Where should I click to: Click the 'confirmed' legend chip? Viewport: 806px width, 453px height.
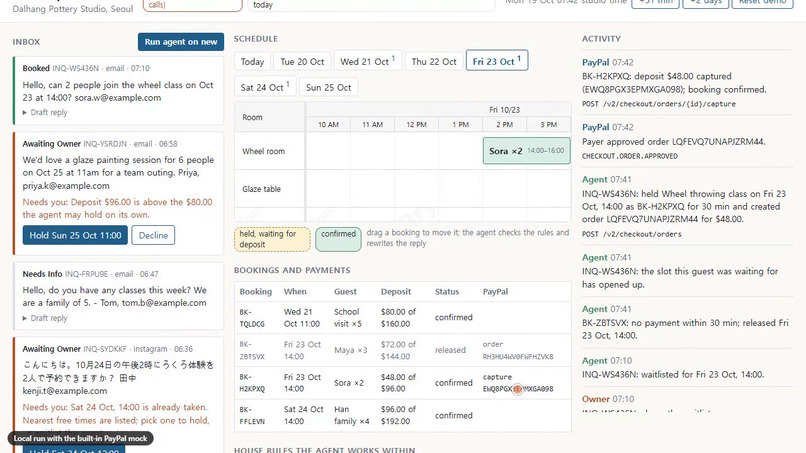click(x=338, y=239)
